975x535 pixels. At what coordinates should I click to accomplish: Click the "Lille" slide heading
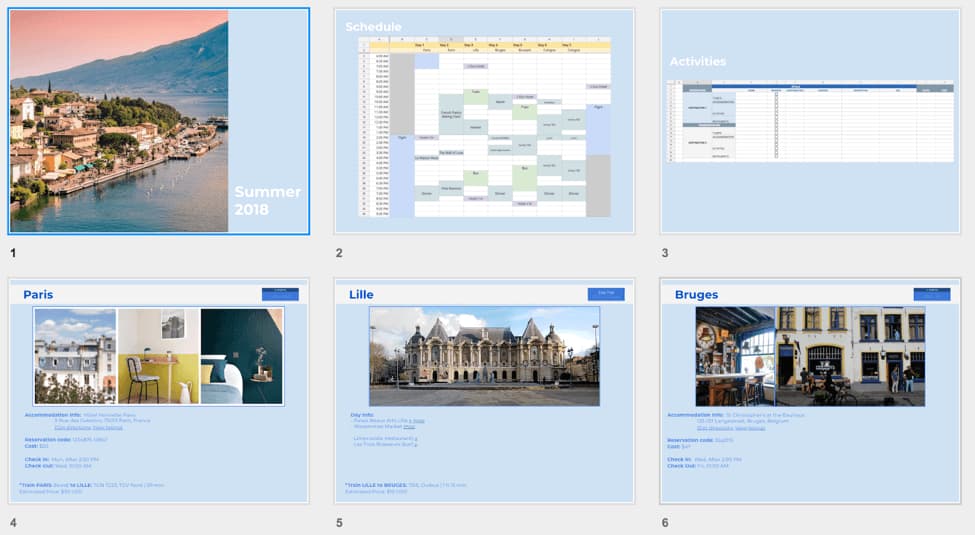(361, 295)
